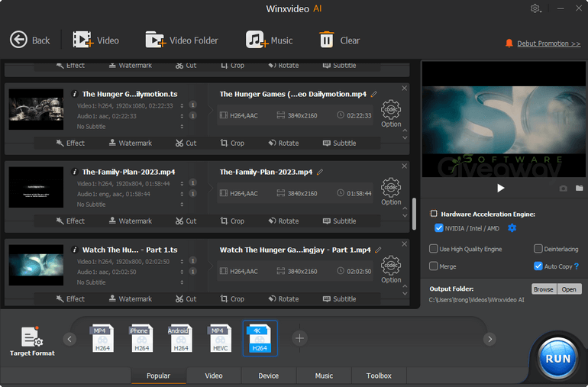Screen dimensions: 588x387
Task: Open subtitle dropdown for Watch The Hunger Part 1
Action: 182,282
